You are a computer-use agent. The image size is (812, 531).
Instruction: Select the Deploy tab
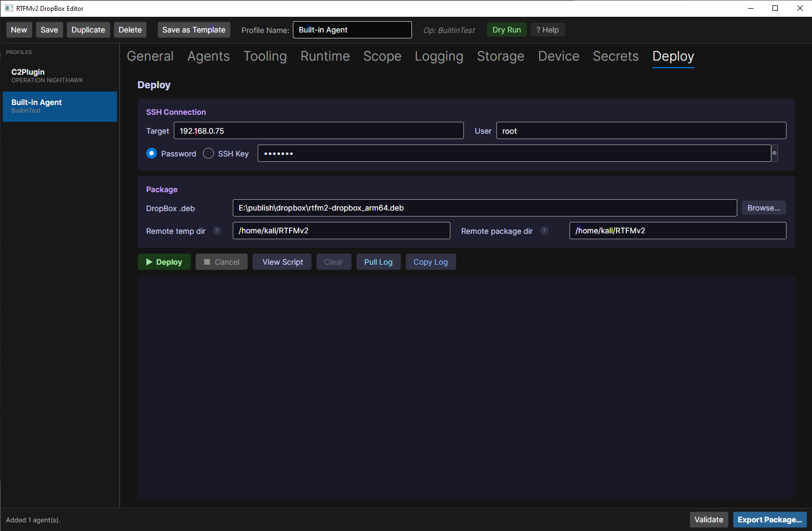[673, 56]
